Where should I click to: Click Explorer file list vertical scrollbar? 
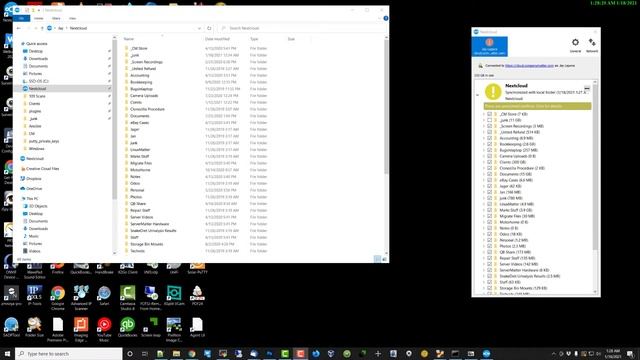(x=386, y=106)
